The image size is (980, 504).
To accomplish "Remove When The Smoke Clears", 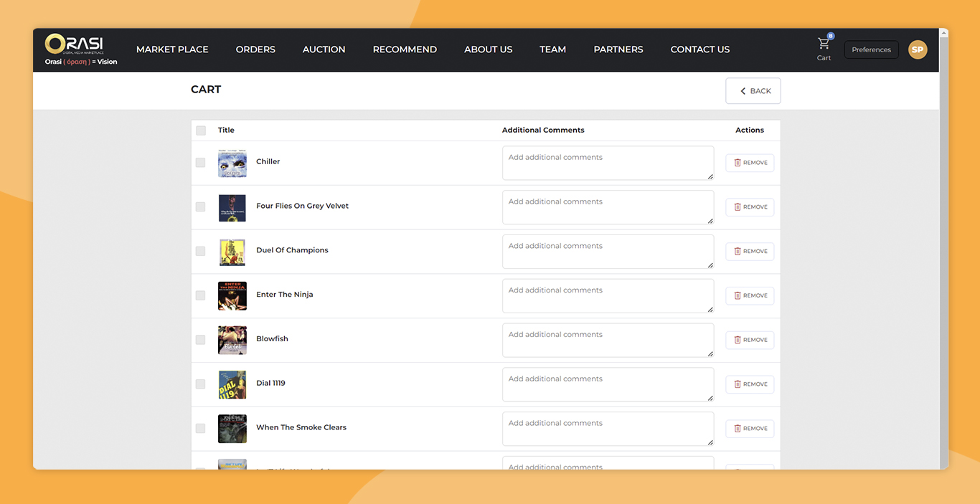I will pyautogui.click(x=750, y=429).
